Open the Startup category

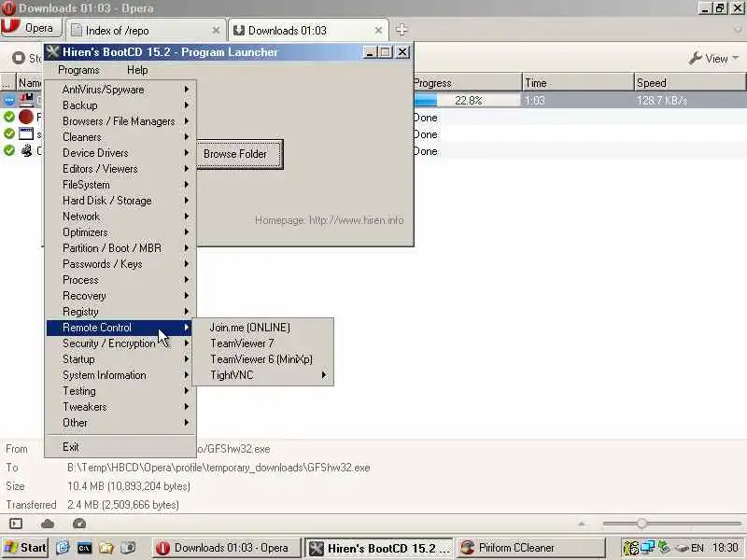point(121,359)
